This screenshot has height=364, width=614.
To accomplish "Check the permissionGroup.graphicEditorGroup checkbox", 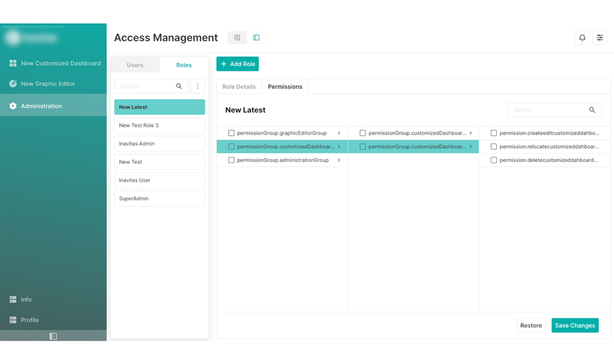I will [231, 133].
